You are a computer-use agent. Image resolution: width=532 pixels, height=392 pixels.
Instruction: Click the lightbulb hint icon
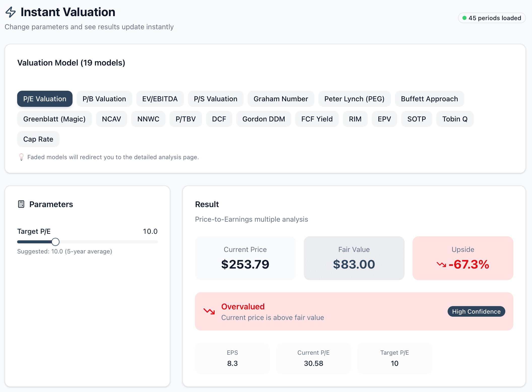[21, 157]
